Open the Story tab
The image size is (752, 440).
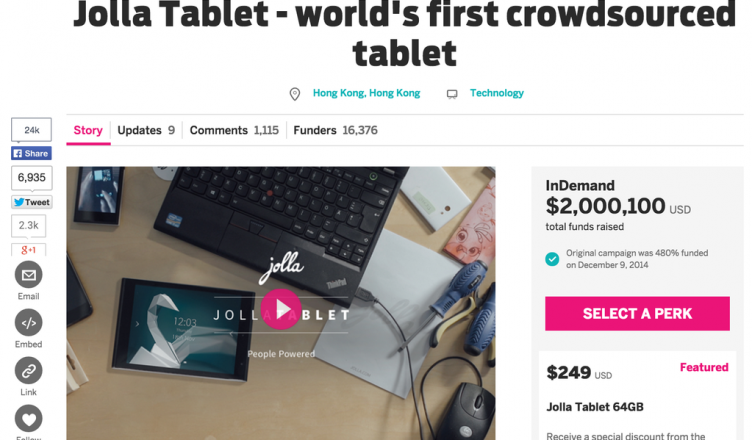coord(88,130)
